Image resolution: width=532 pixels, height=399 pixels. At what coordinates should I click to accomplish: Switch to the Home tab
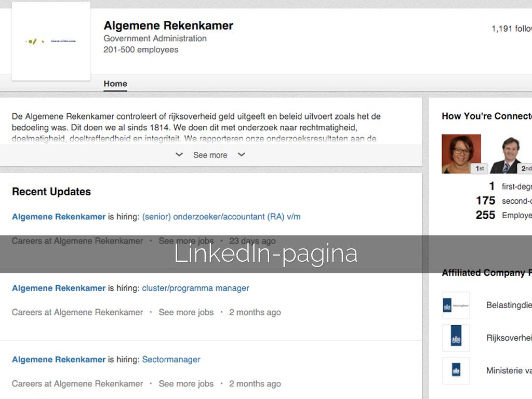click(115, 84)
